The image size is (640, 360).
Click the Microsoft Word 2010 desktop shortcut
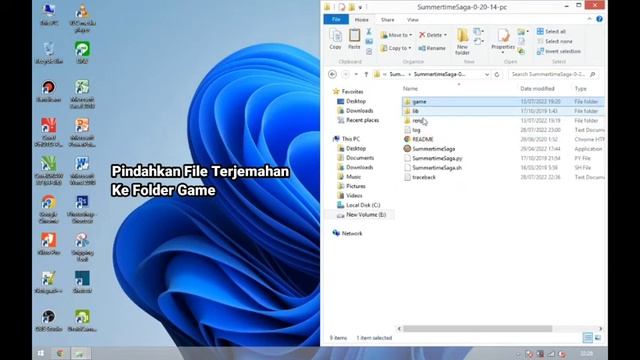[x=82, y=171]
